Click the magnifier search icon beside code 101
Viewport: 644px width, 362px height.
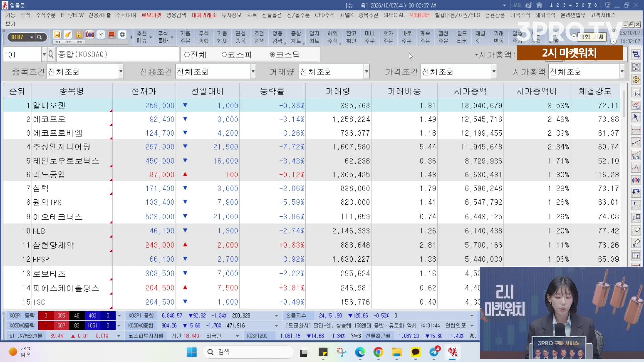click(x=51, y=54)
